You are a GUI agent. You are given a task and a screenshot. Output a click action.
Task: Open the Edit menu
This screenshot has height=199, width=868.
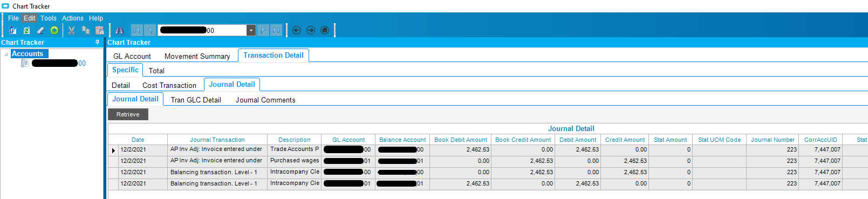(30, 18)
